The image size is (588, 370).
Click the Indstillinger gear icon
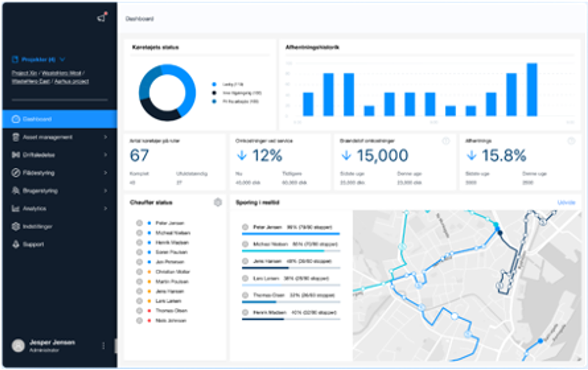[16, 227]
